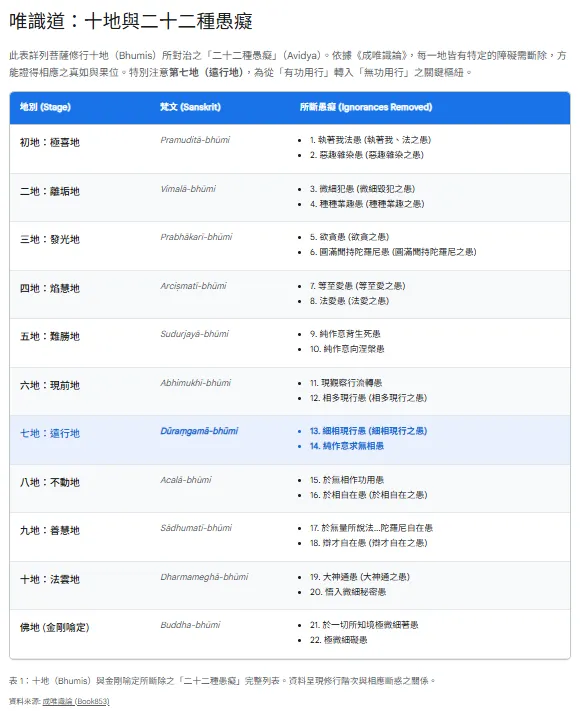Click the 九地:善慧地 stage cell
Image resolution: width=587 pixels, height=711 pixels.
click(x=50, y=531)
